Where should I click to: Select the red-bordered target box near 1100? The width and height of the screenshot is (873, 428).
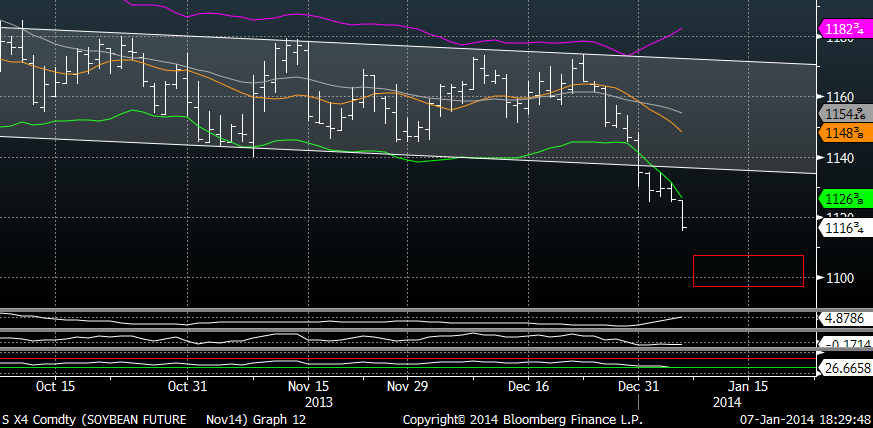click(x=747, y=271)
